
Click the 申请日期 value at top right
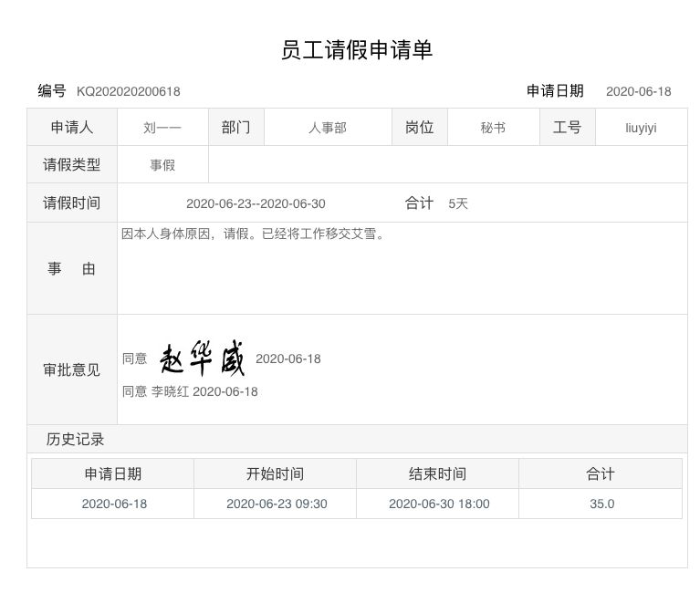click(x=638, y=91)
